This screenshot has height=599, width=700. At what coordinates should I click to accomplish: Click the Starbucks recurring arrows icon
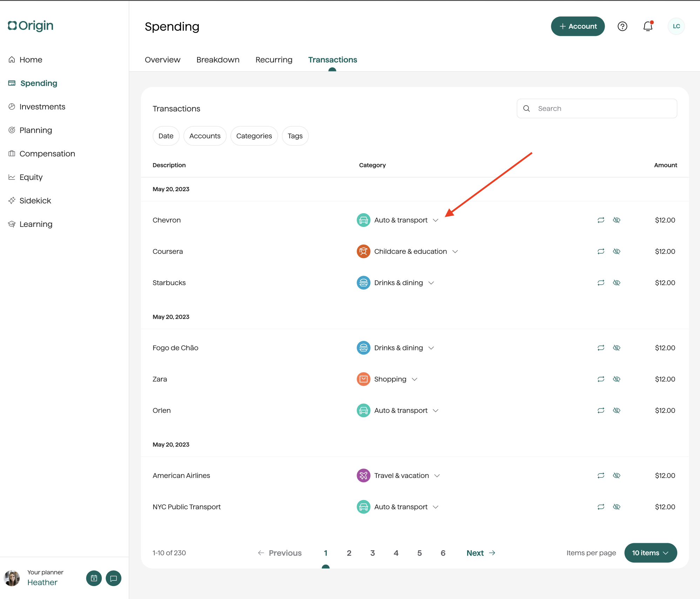(601, 283)
